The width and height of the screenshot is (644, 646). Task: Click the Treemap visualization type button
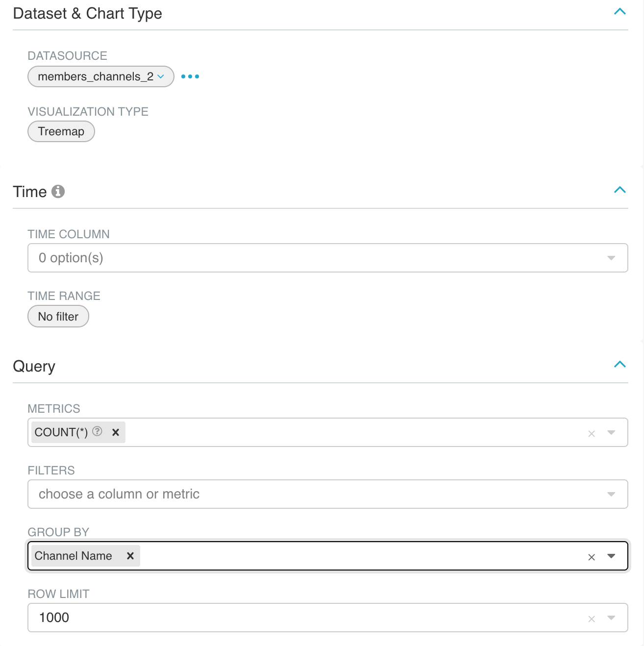pos(61,131)
